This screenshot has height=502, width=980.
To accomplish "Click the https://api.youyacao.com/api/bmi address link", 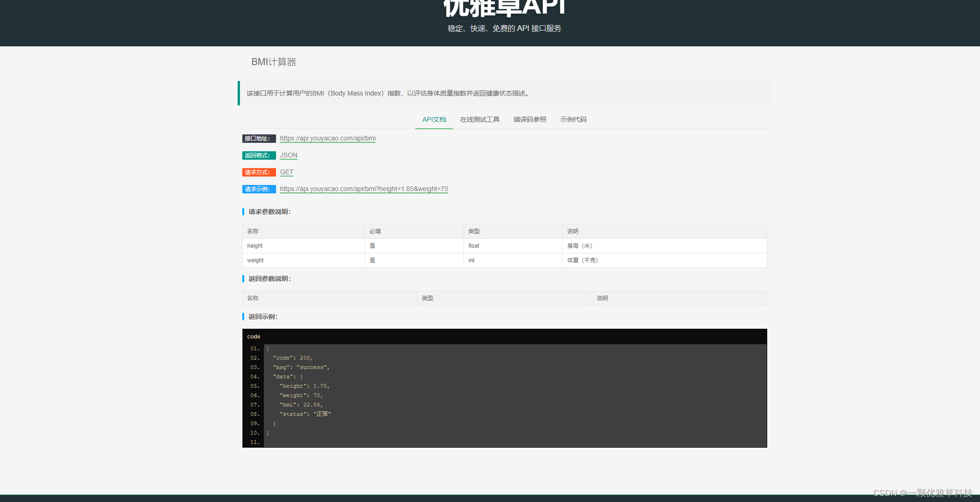I will click(x=328, y=138).
